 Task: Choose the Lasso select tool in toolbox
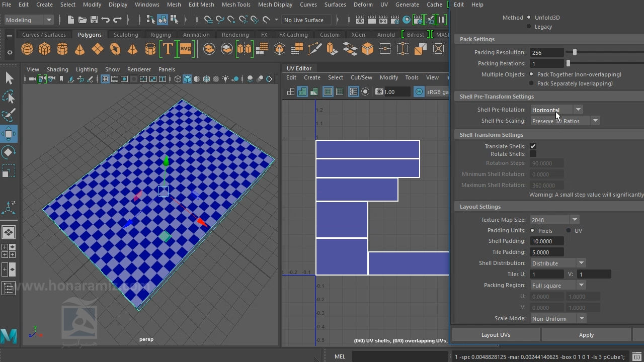(x=9, y=97)
